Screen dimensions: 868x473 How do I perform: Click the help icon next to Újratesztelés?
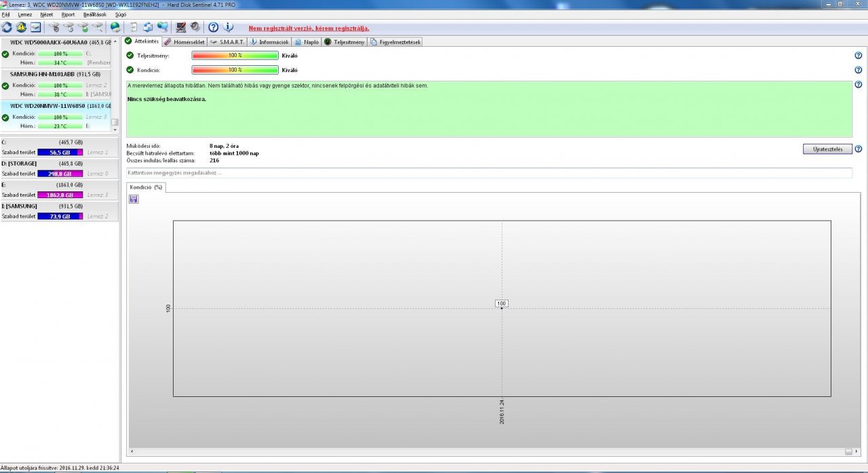[x=859, y=149]
